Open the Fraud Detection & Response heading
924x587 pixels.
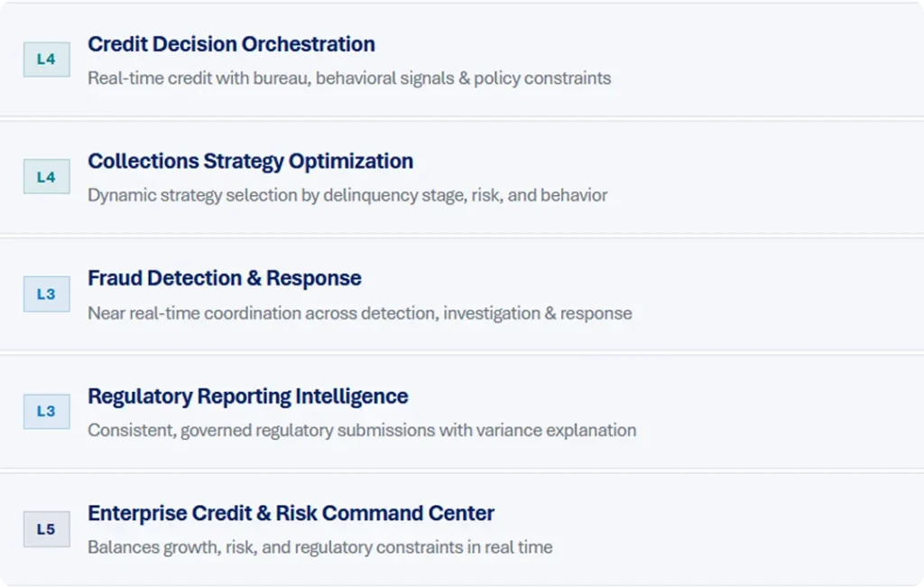(x=225, y=278)
